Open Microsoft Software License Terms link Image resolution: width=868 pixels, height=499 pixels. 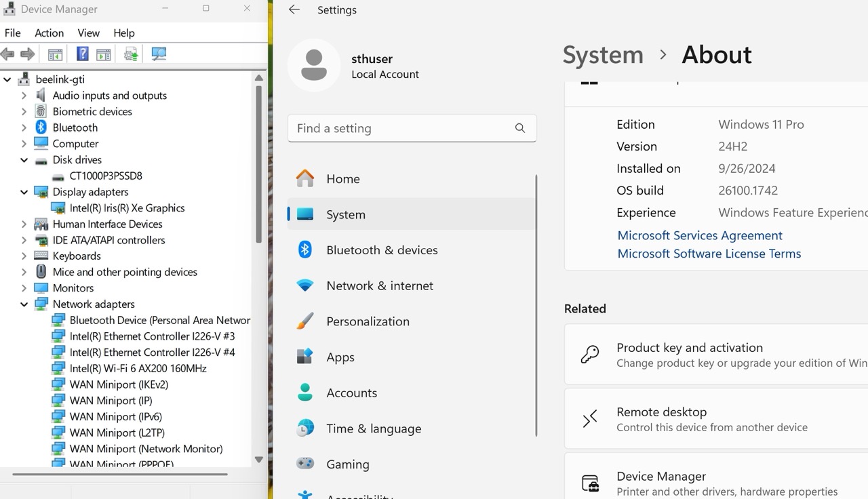click(709, 254)
